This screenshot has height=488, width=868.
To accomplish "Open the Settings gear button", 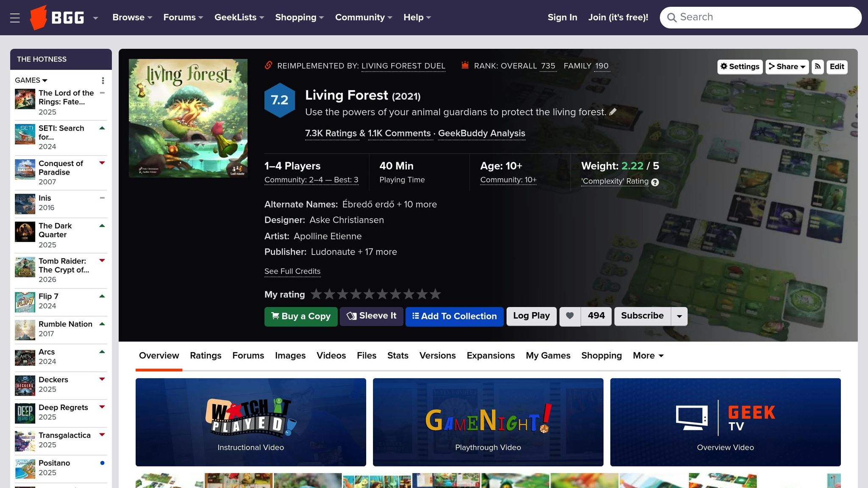I will coord(740,67).
